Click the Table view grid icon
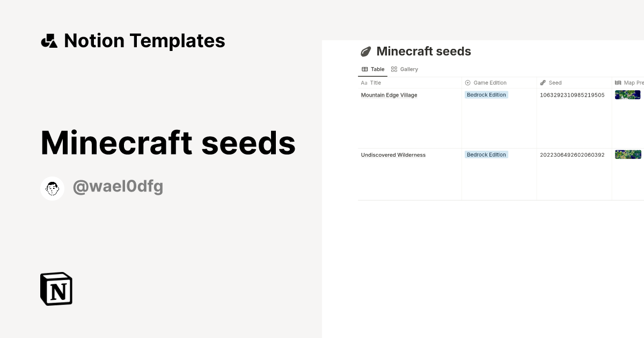The height and width of the screenshot is (338, 644). pyautogui.click(x=365, y=69)
